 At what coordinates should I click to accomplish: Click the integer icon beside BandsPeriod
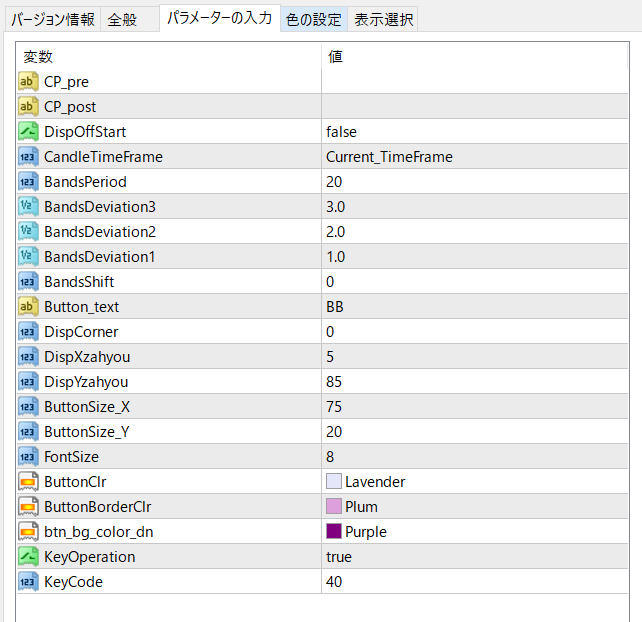click(28, 182)
